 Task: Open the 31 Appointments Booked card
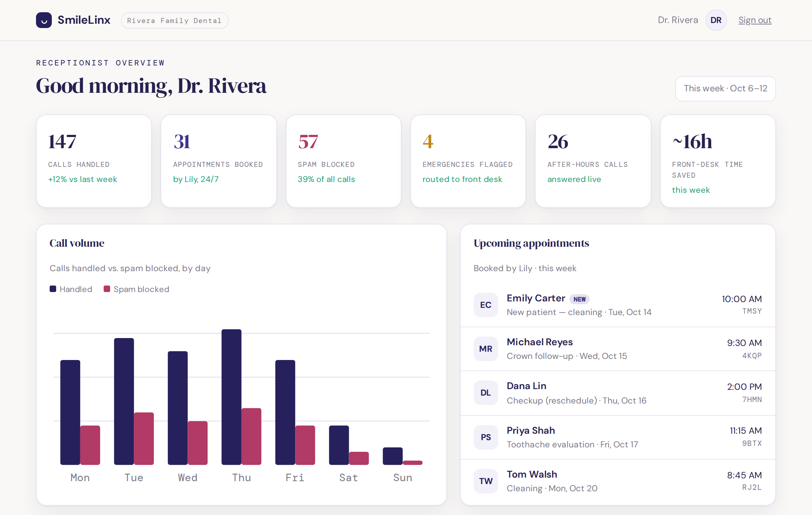point(219,161)
